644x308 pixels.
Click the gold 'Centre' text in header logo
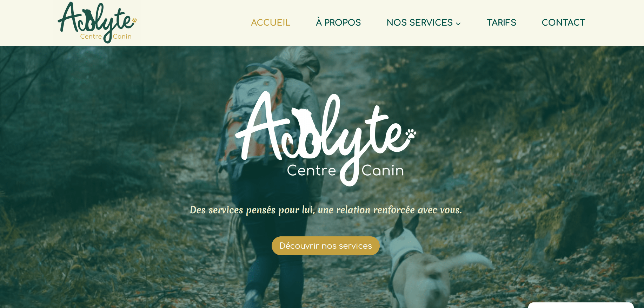coord(91,36)
